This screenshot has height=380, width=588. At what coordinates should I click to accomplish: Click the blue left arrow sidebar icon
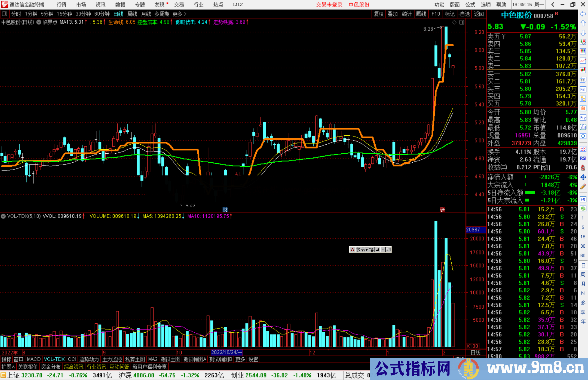coord(583,14)
